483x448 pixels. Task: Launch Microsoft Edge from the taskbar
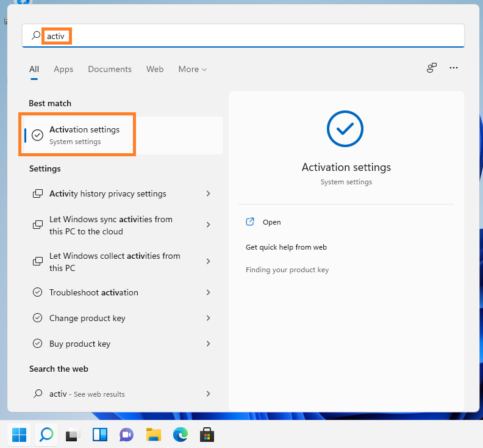180,435
